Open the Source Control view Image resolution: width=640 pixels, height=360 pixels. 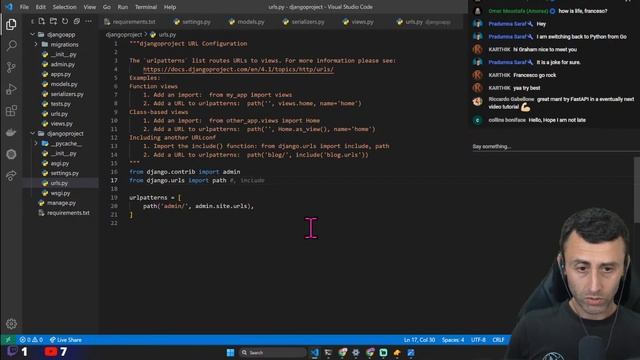coord(11,67)
